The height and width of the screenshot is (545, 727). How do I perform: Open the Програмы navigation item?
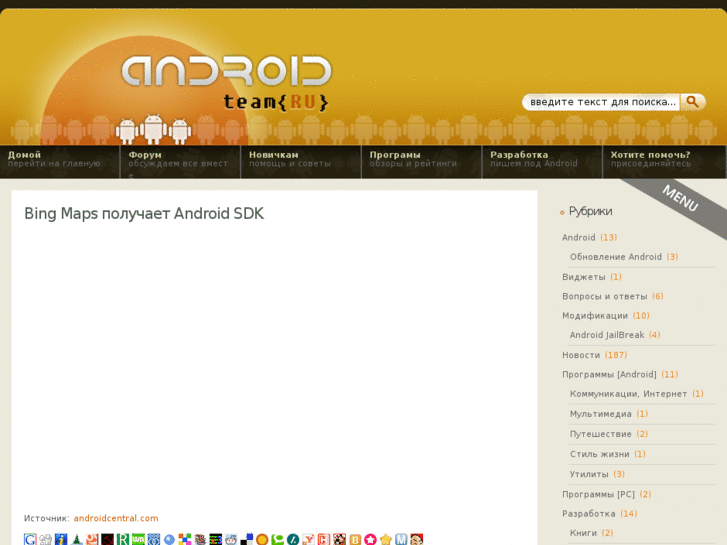(421, 162)
